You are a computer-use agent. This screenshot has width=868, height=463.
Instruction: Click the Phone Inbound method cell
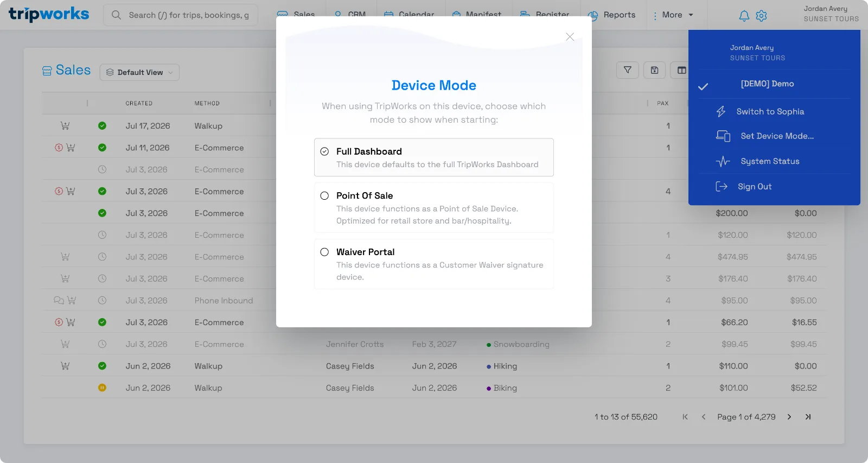tap(224, 300)
